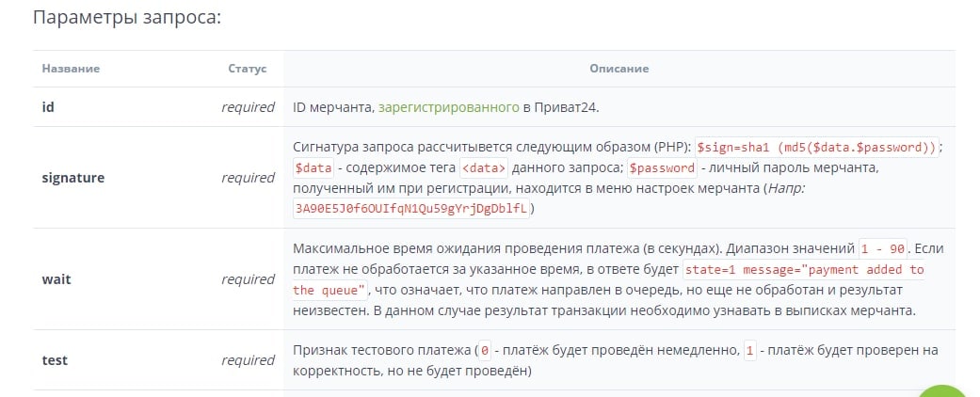Viewport: 980px width, 397px height.
Task: Click the "Описание" column header
Action: (x=619, y=69)
